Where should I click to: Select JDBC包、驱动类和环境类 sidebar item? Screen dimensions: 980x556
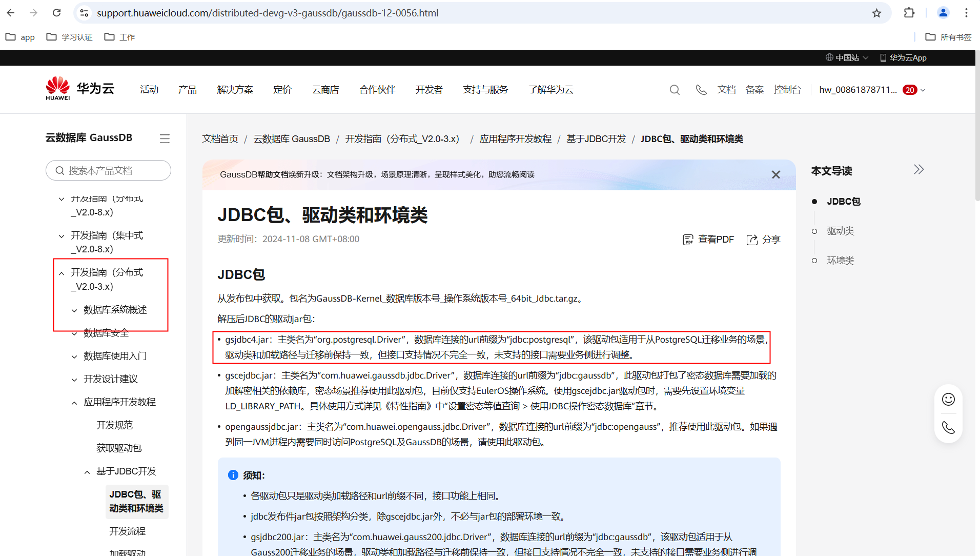(136, 501)
